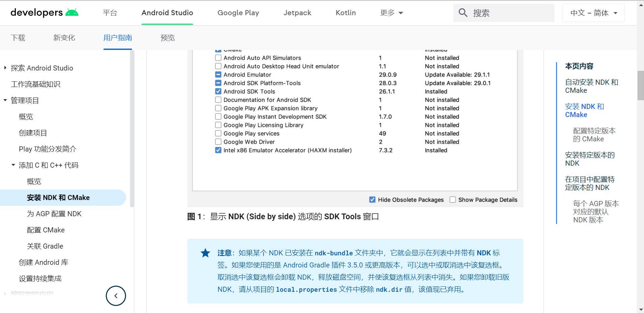Jump to 配置特定版本的 CMake section
644x313 pixels.
pyautogui.click(x=594, y=135)
